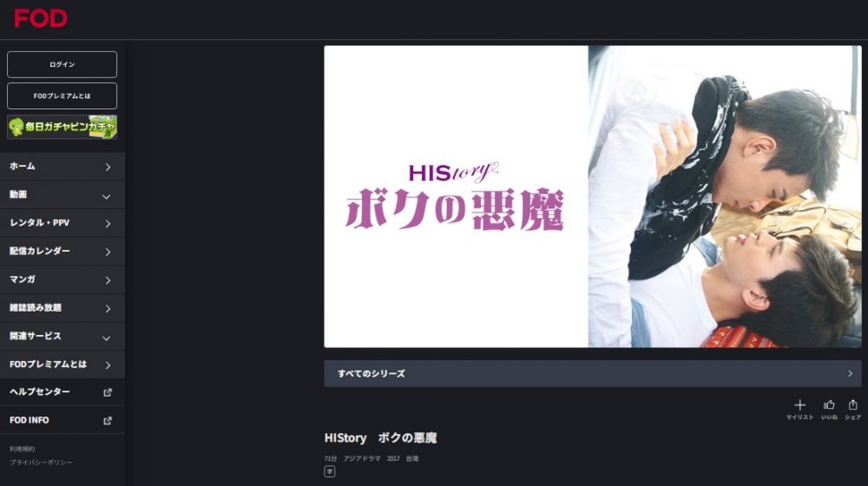The width and height of the screenshot is (868, 486).
Task: Add title to My List plus icon
Action: pos(799,405)
